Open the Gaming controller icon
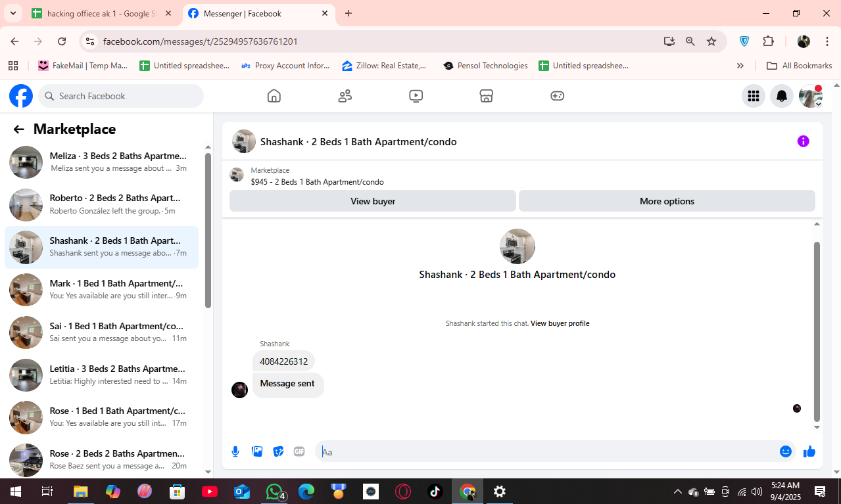Viewport: 841px width, 504px height. click(x=557, y=96)
